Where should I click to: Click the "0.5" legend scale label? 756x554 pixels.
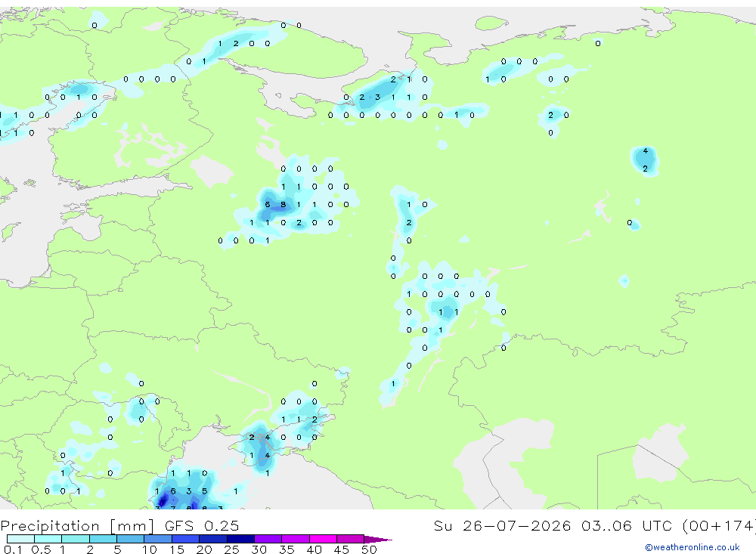41,549
